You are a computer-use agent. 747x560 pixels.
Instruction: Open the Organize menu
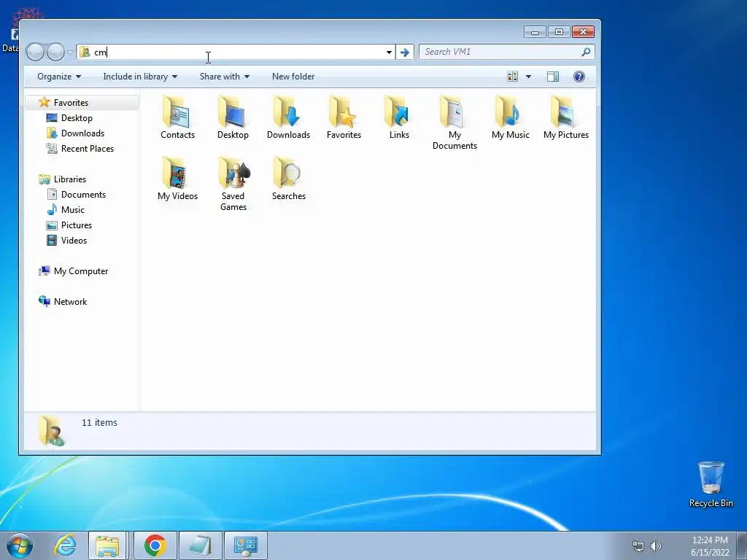click(59, 77)
